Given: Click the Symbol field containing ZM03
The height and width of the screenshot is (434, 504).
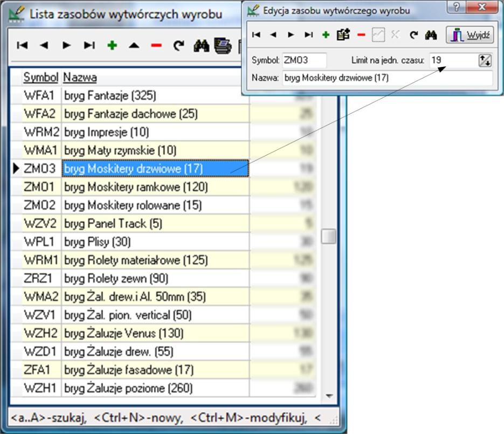Looking at the screenshot, I should [x=305, y=60].
